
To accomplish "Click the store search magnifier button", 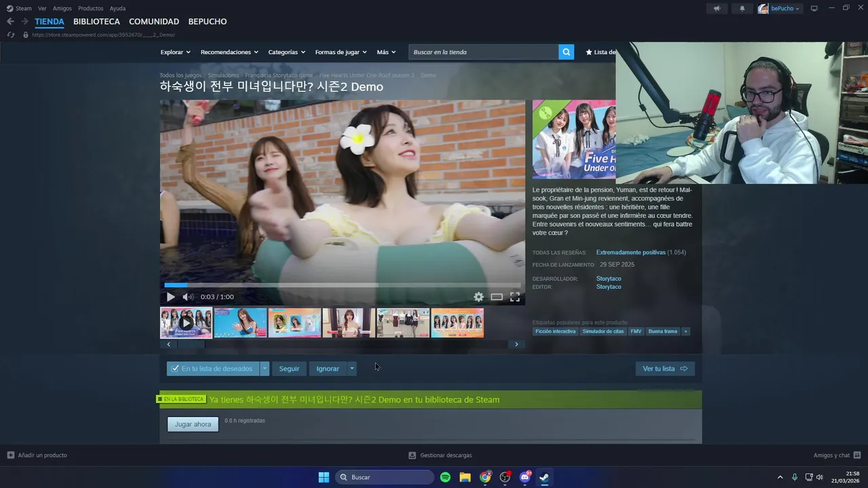I will pos(566,52).
